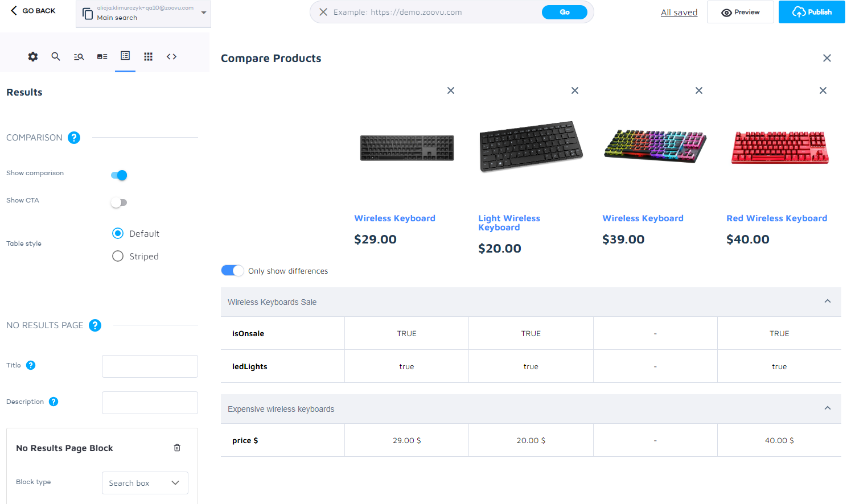Open the Block type Search box dropdown
Screen dimensions: 847x504
pos(145,483)
